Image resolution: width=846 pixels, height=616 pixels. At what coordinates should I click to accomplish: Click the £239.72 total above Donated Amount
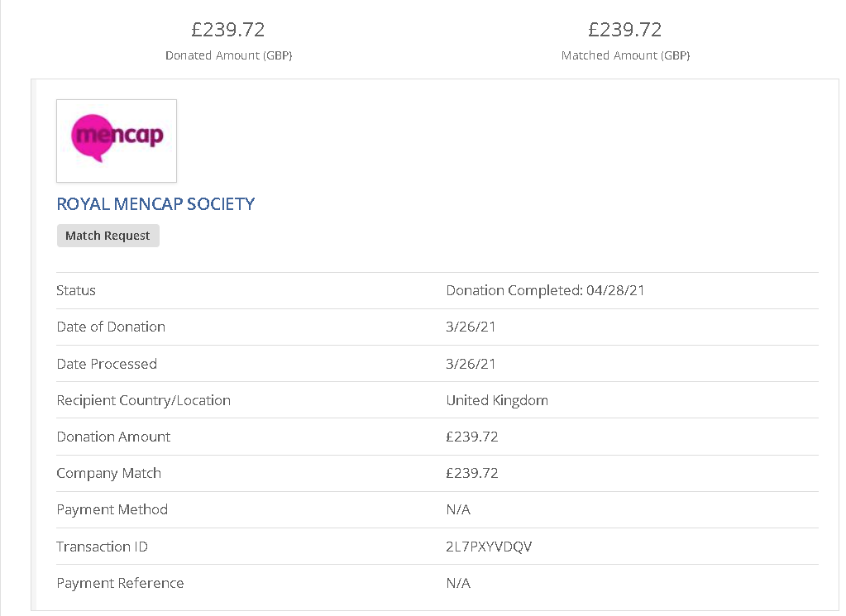pos(228,30)
